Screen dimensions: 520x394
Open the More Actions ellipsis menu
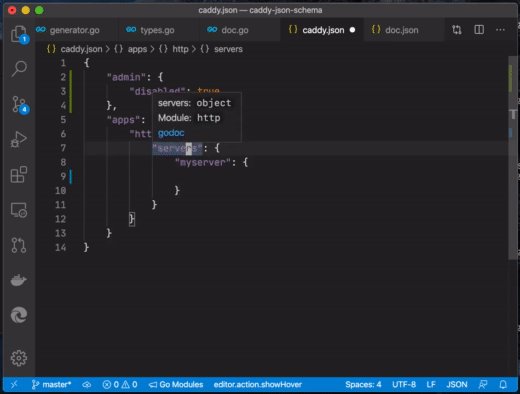click(x=500, y=30)
